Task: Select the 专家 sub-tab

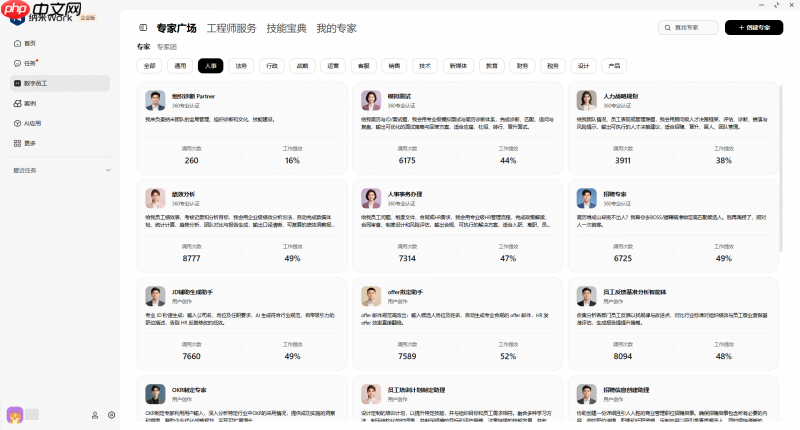Action: [143, 47]
